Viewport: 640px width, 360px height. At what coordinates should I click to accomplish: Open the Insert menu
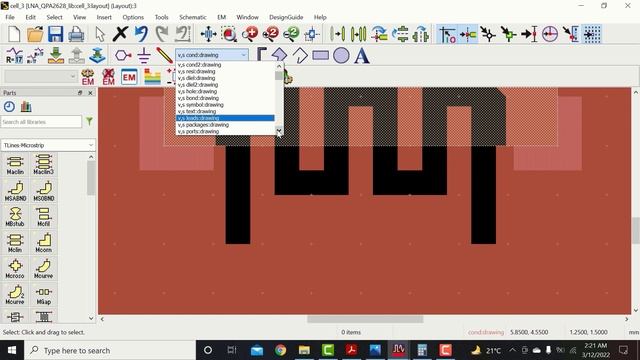pos(104,17)
